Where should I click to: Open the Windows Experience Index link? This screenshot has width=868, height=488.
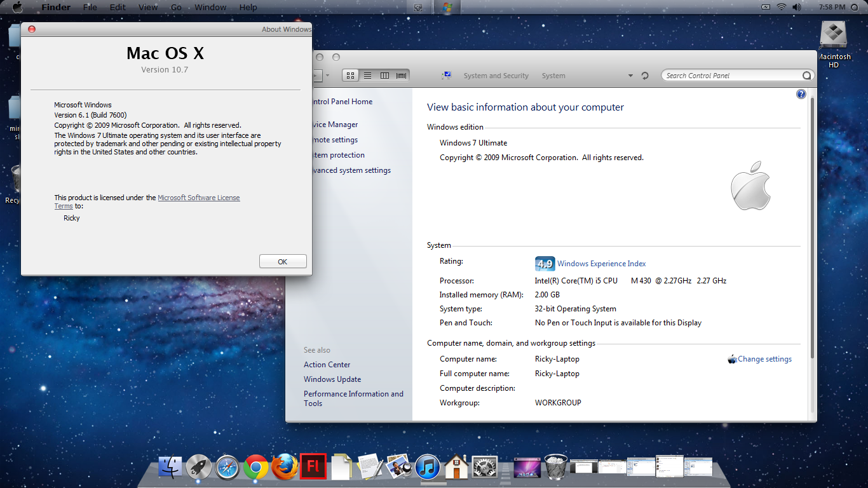click(602, 264)
